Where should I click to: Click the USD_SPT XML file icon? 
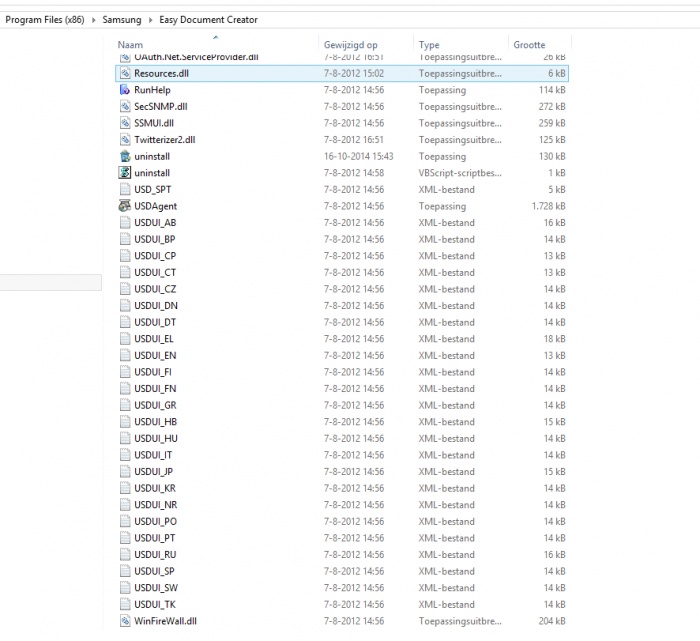coord(125,189)
